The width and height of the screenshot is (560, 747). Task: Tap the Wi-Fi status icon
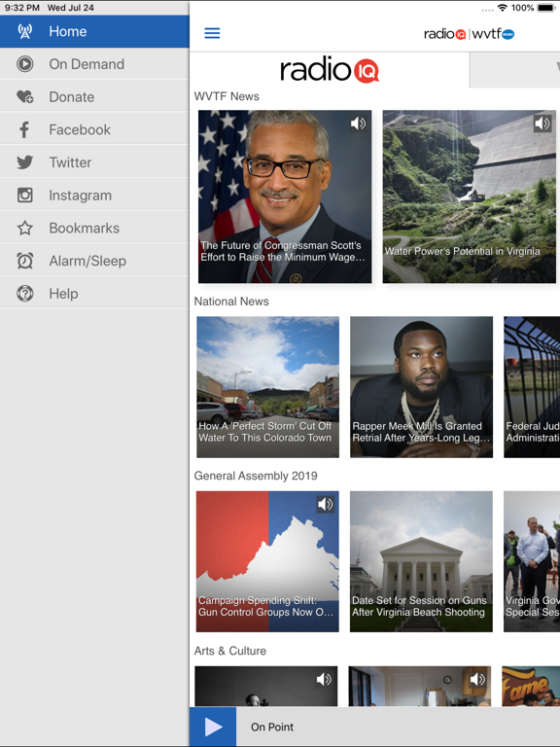coord(502,8)
